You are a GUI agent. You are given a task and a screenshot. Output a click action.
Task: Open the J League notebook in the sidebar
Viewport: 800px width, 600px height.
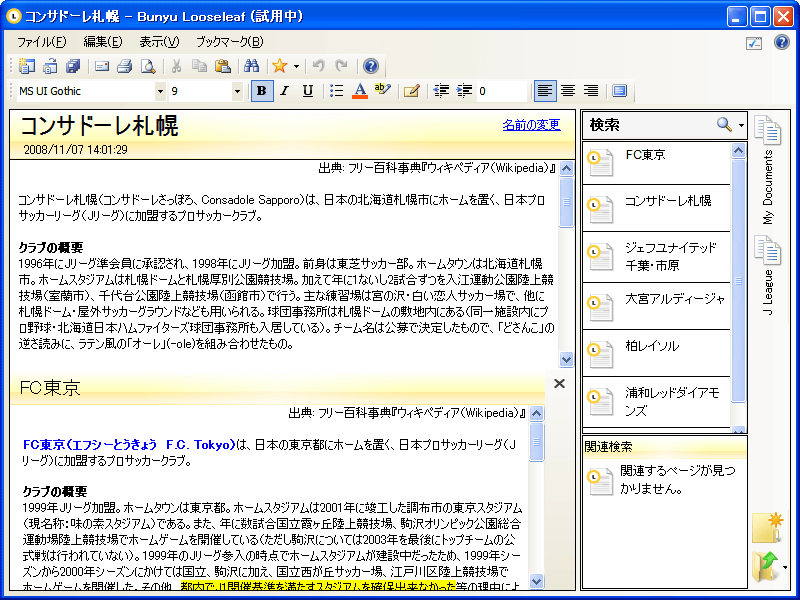click(768, 276)
